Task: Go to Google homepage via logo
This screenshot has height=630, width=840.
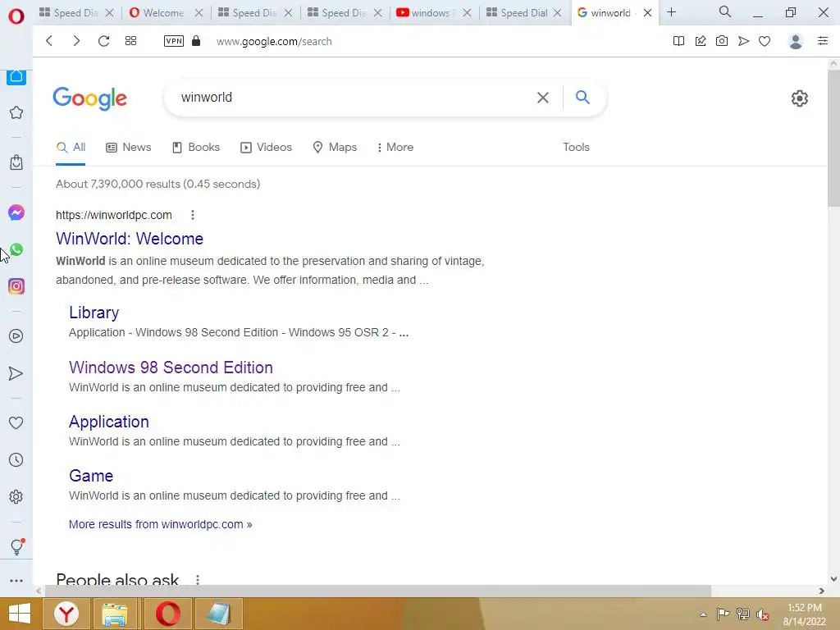Action: pos(90,98)
